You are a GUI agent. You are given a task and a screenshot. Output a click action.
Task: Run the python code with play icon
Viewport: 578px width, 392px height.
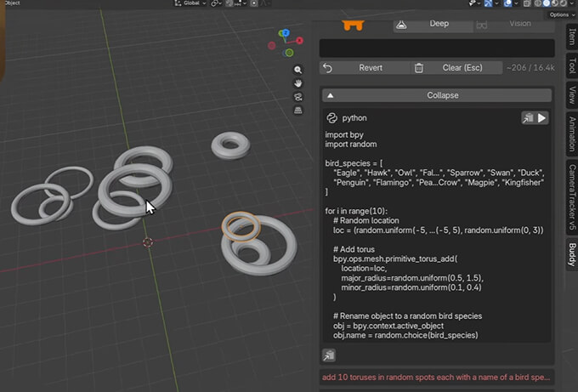coord(541,118)
